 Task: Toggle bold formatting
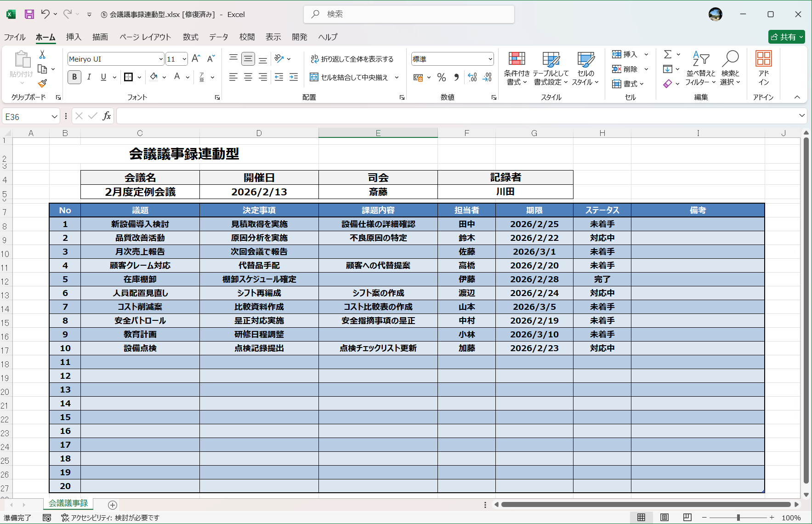(74, 77)
